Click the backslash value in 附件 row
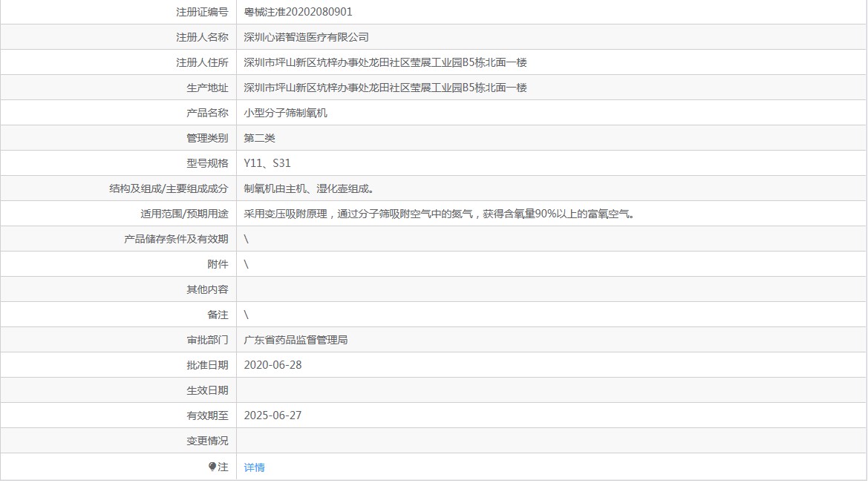Screen dimensions: 868x483 click(247, 264)
